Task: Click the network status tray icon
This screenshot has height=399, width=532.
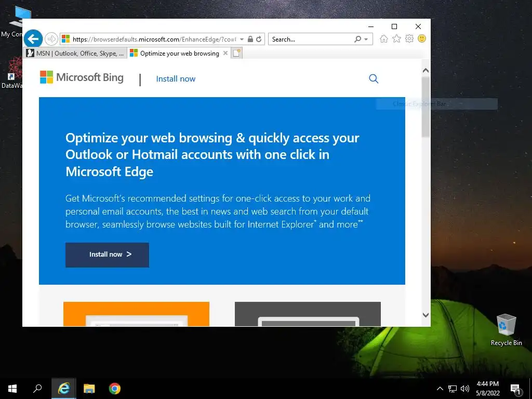Action: (x=453, y=389)
